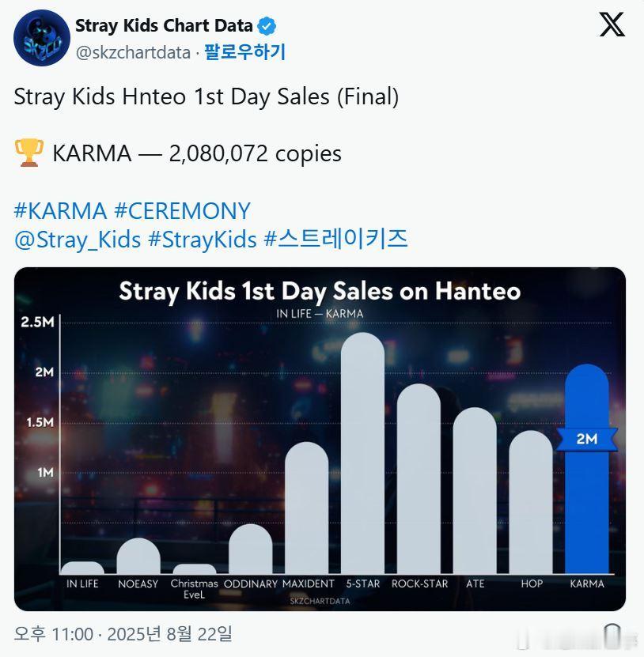Screen dimensions: 644x657
Task: Click the blue KARMA bar in chart
Action: point(586,469)
